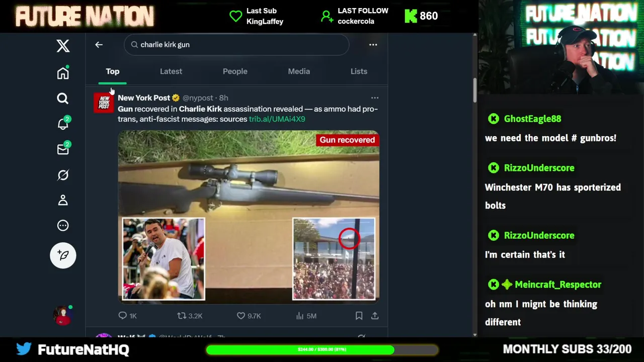Open Notifications bell icon
This screenshot has width=644, height=362.
63,123
